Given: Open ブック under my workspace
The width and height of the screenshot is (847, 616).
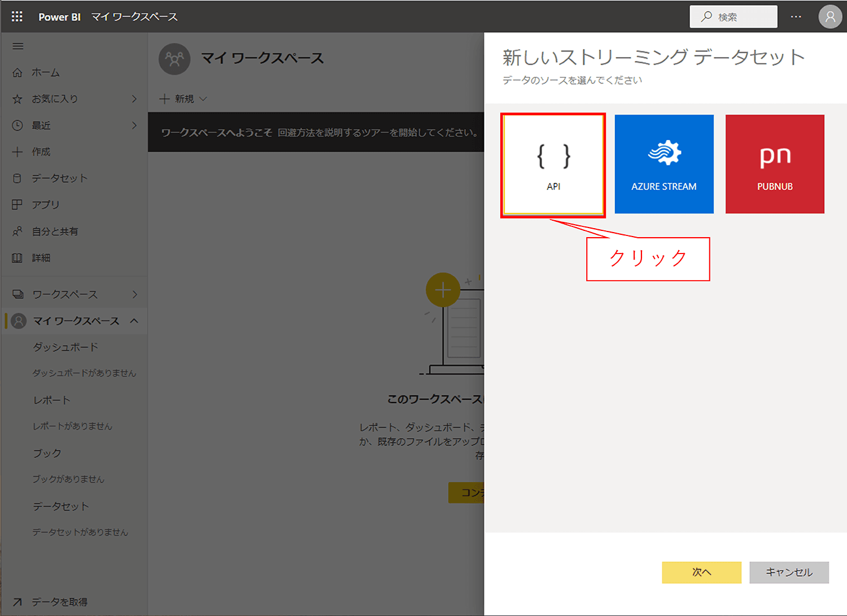Looking at the screenshot, I should pyautogui.click(x=47, y=453).
